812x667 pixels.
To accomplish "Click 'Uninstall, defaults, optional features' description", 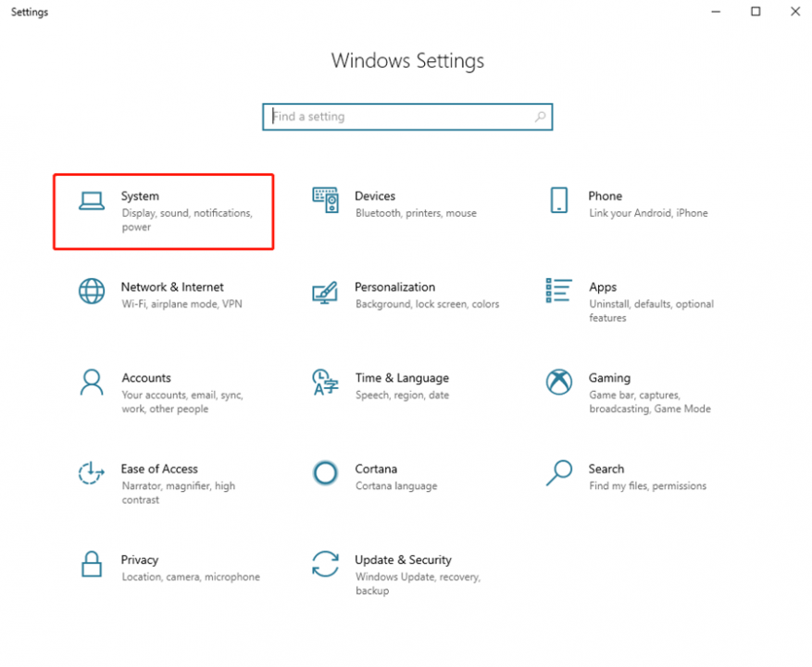I will (651, 311).
